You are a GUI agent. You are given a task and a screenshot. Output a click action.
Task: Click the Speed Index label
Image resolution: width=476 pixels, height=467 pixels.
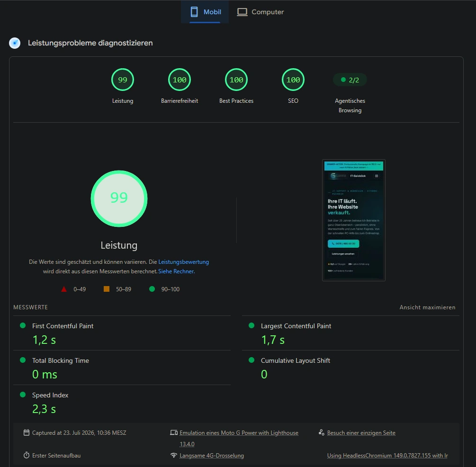tap(50, 395)
